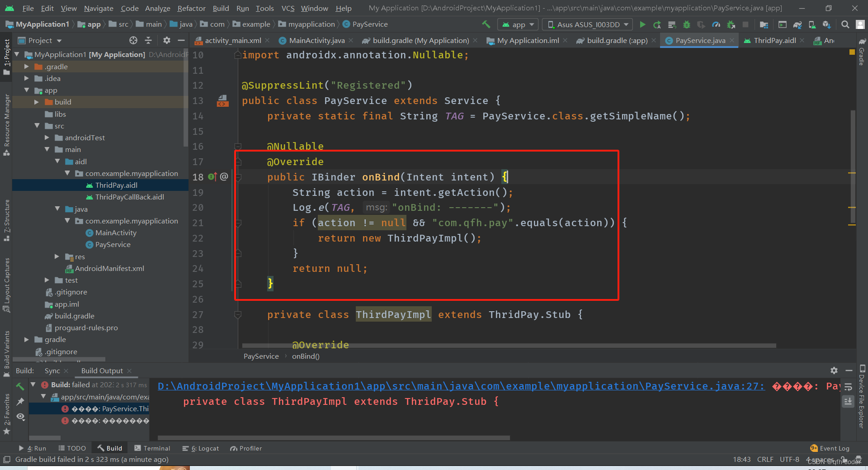The width and height of the screenshot is (868, 470).
Task: Open the Refactor menu
Action: [191, 8]
